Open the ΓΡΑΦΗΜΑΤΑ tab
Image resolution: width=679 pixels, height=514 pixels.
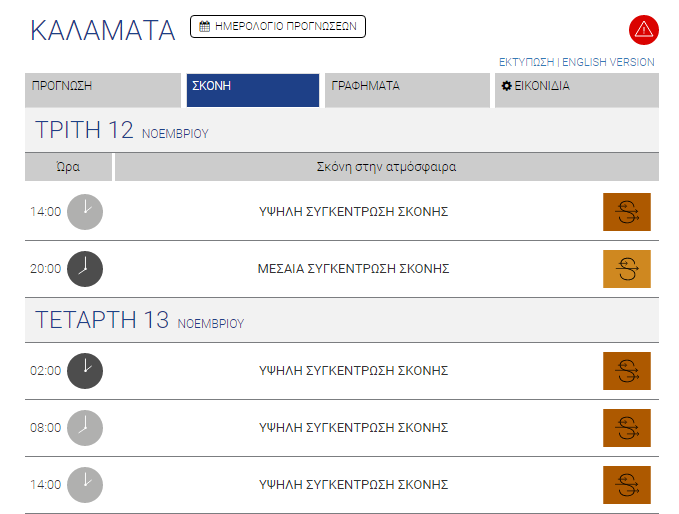tap(407, 90)
